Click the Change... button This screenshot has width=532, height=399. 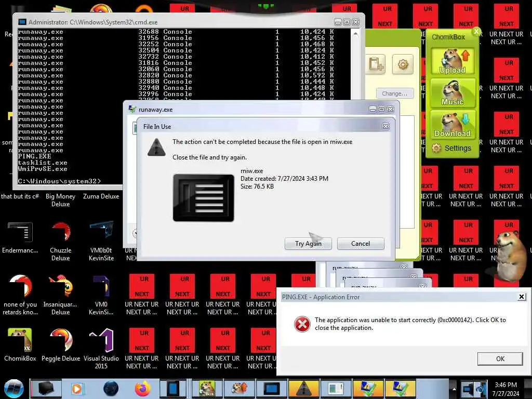[395, 94]
